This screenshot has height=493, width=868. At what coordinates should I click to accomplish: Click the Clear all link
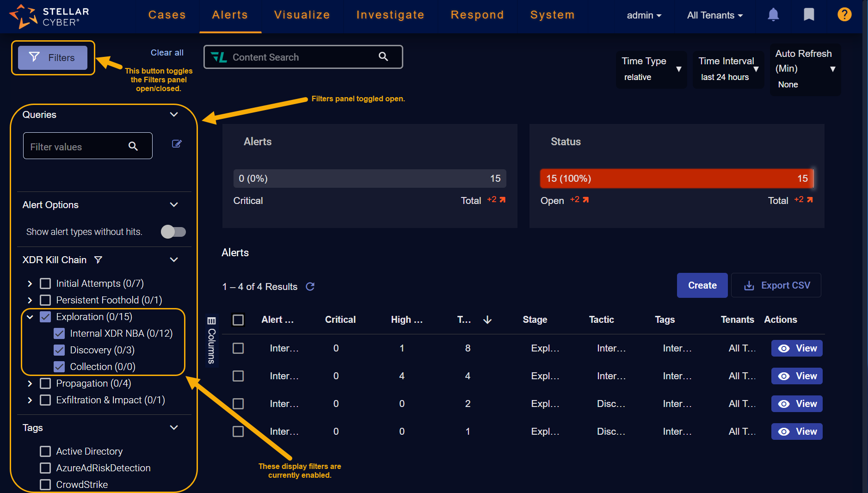(x=167, y=53)
